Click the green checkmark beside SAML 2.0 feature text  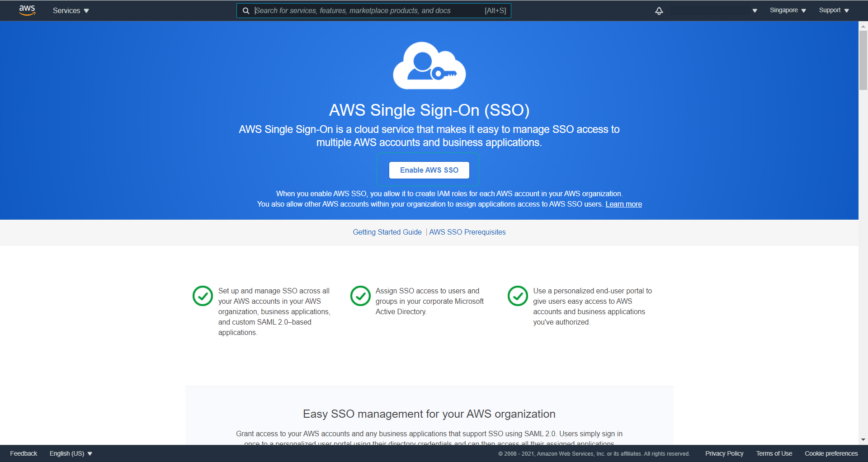[x=202, y=296]
